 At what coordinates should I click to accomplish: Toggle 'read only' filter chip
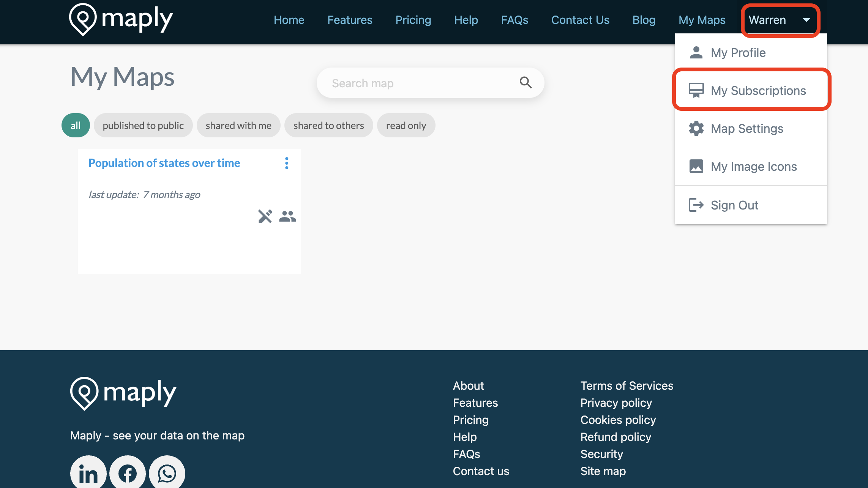coord(406,126)
